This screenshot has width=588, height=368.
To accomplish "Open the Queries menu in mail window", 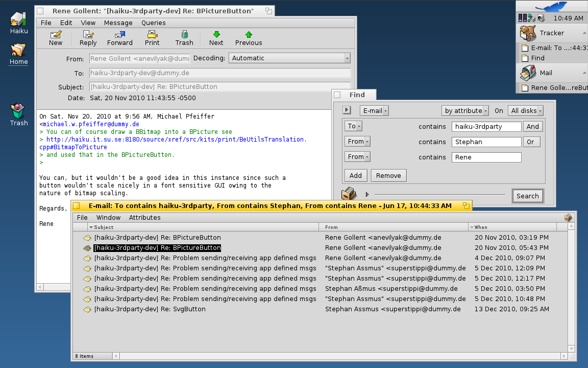I will coord(153,22).
